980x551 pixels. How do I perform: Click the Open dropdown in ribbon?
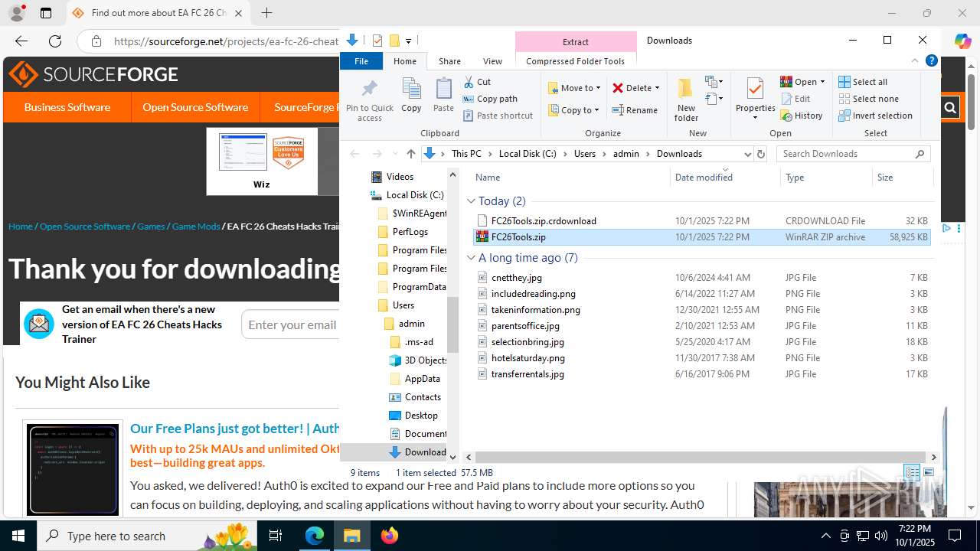coord(802,82)
